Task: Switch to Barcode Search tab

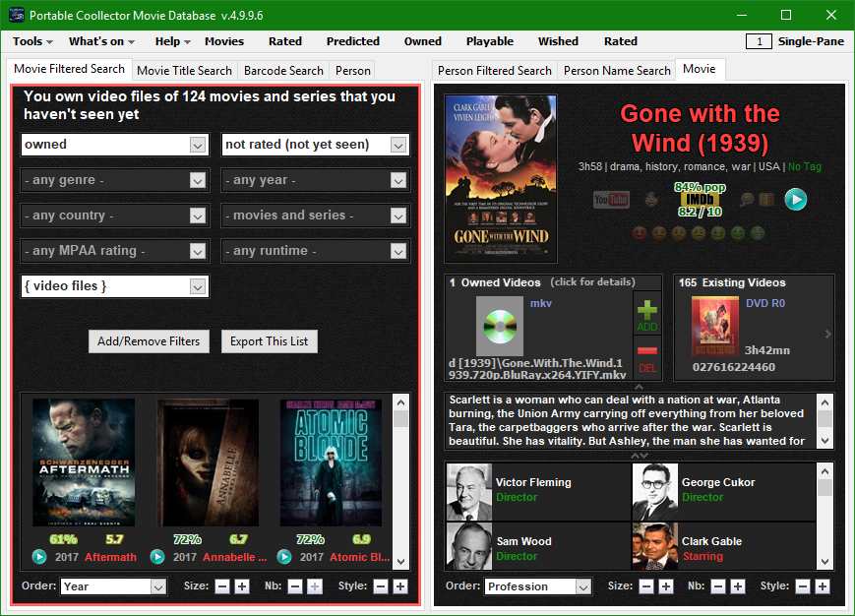Action: click(x=283, y=70)
